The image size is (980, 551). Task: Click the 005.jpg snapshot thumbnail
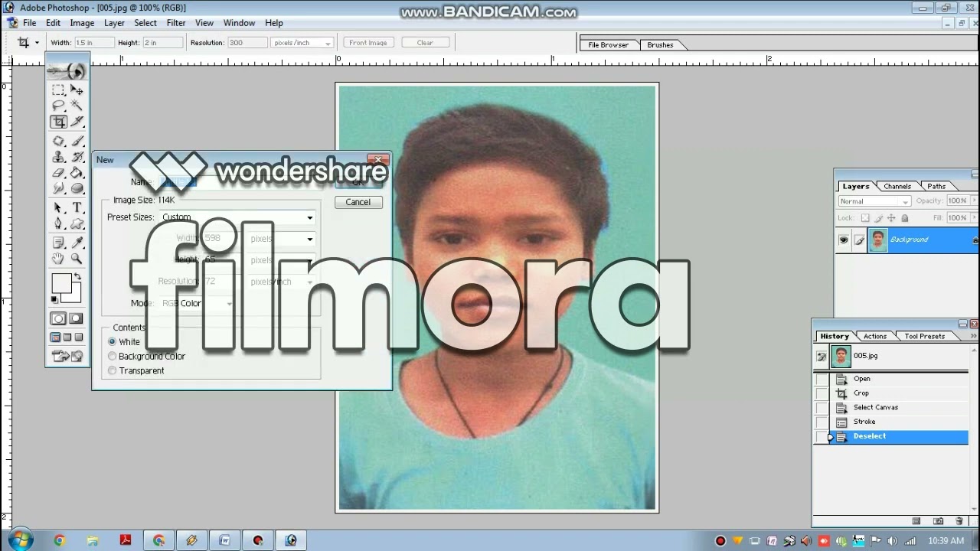click(841, 356)
